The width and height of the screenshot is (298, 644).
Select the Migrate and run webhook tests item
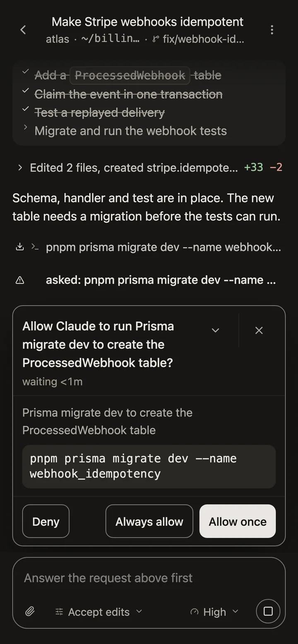(x=131, y=131)
